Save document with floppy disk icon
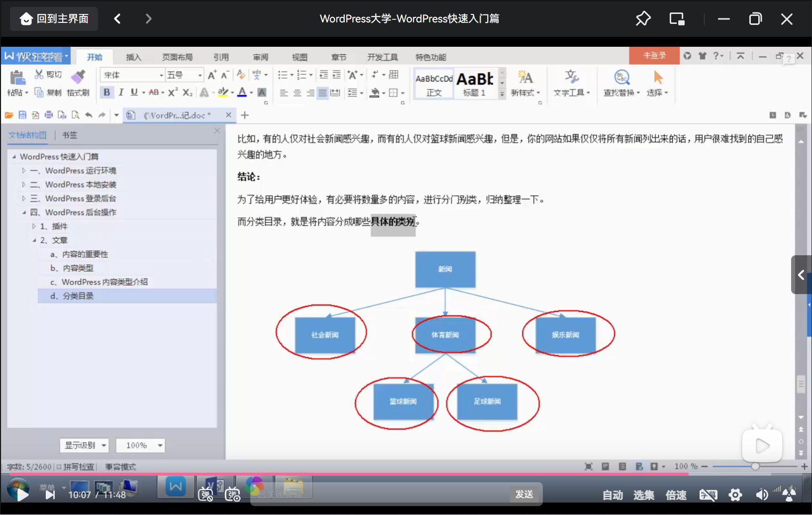This screenshot has width=812, height=515. (22, 115)
